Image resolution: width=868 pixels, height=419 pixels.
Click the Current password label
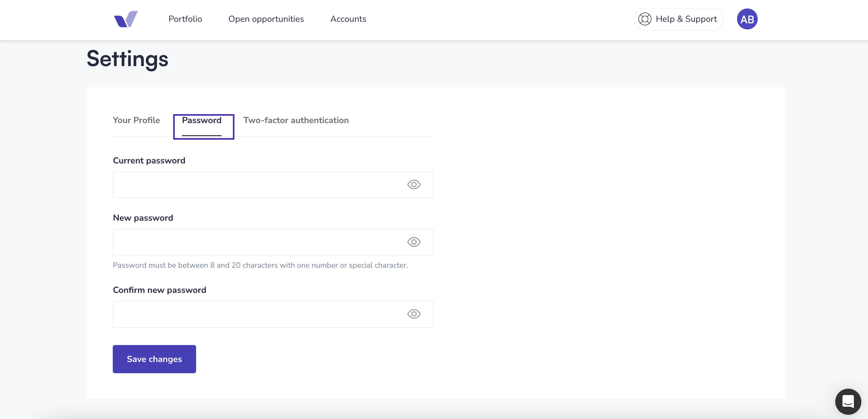tap(149, 160)
